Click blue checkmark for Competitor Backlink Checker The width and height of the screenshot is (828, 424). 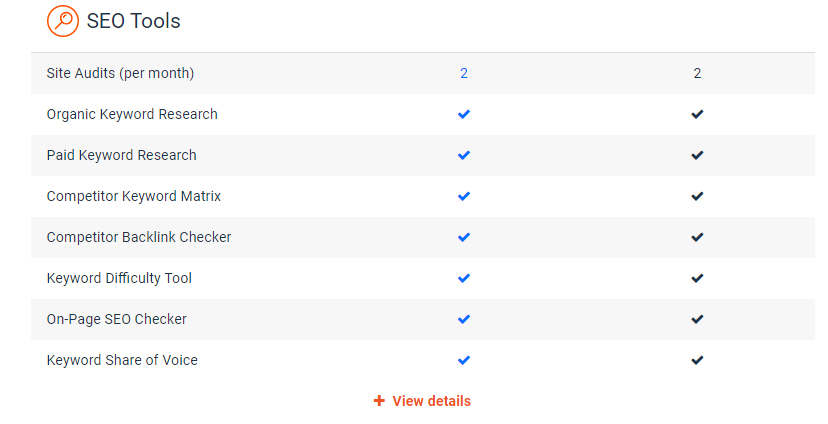(x=464, y=237)
